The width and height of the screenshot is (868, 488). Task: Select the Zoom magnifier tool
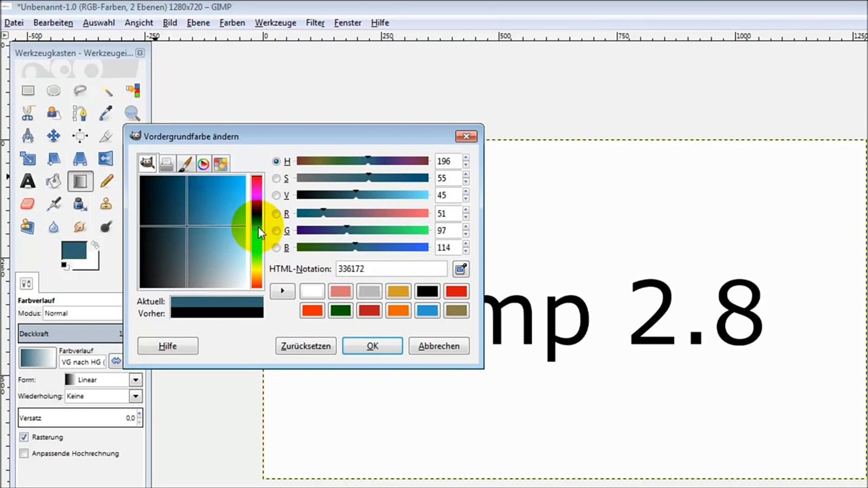tap(133, 113)
